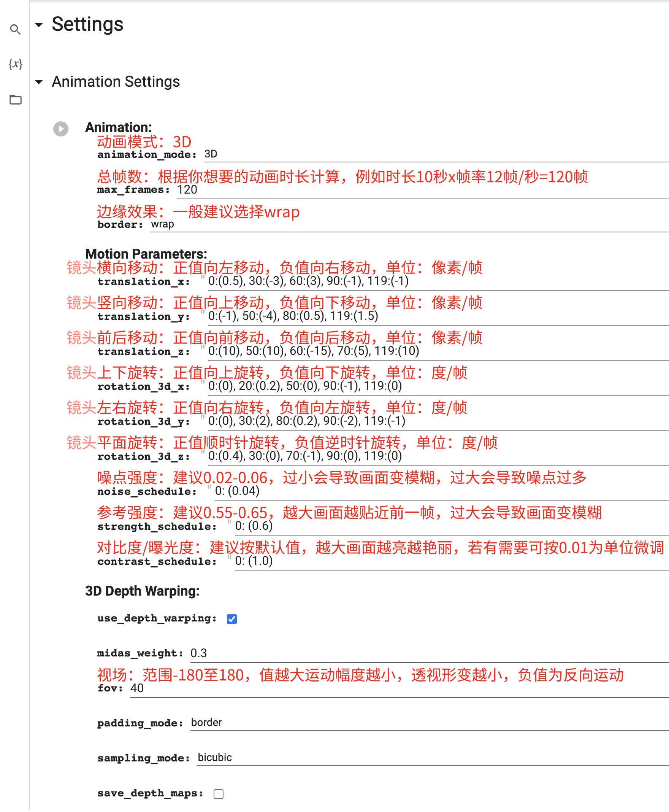Edit the rotation_3d_y schedule field
This screenshot has height=812, width=669.
coord(438,422)
